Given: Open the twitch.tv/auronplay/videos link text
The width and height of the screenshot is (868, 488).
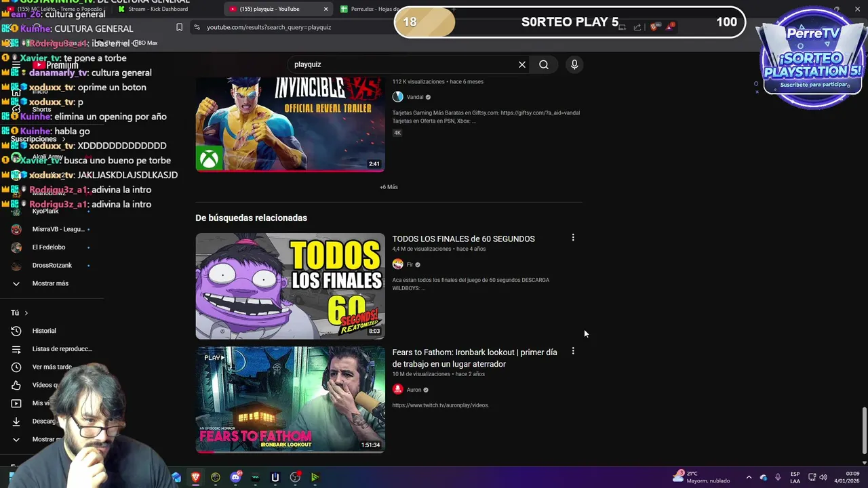Looking at the screenshot, I should point(440,405).
